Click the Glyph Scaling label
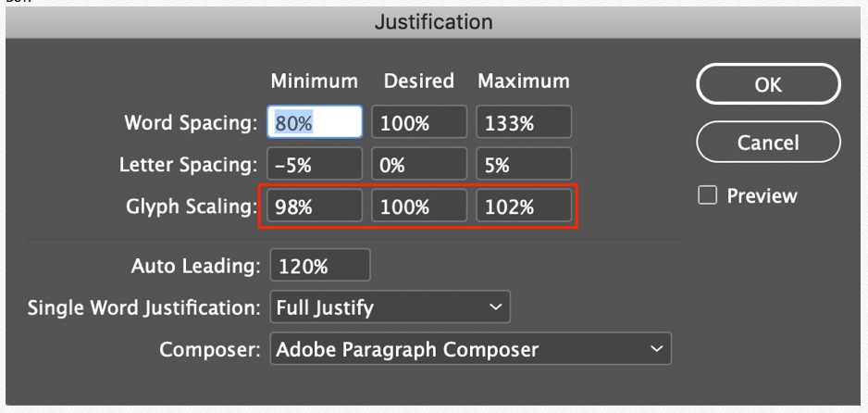Viewport: 868px width, 413px height. [192, 207]
